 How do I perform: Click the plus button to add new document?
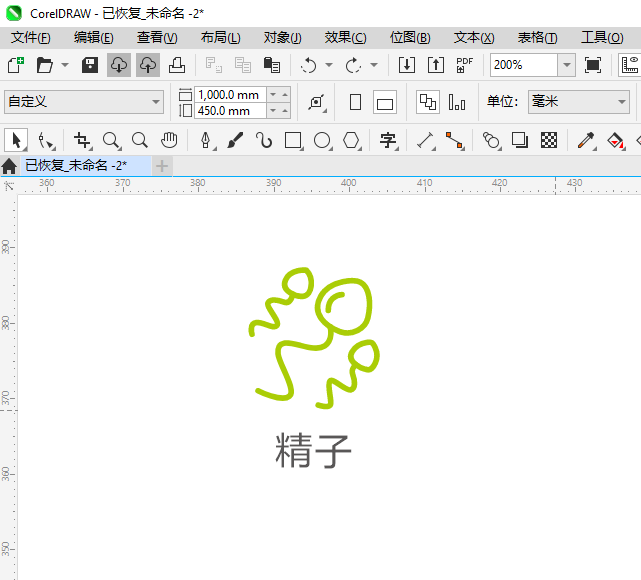coord(162,165)
